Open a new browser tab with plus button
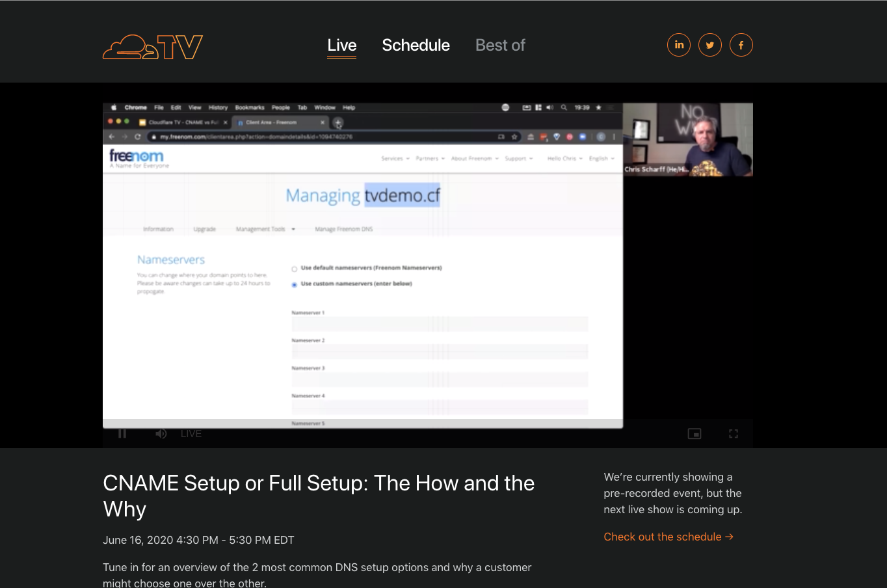This screenshot has width=887, height=588. coord(338,122)
